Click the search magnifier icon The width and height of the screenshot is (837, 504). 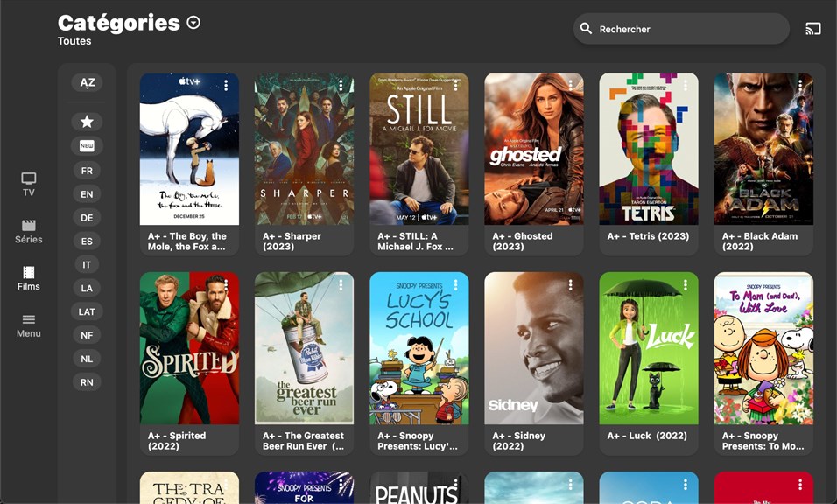[586, 29]
